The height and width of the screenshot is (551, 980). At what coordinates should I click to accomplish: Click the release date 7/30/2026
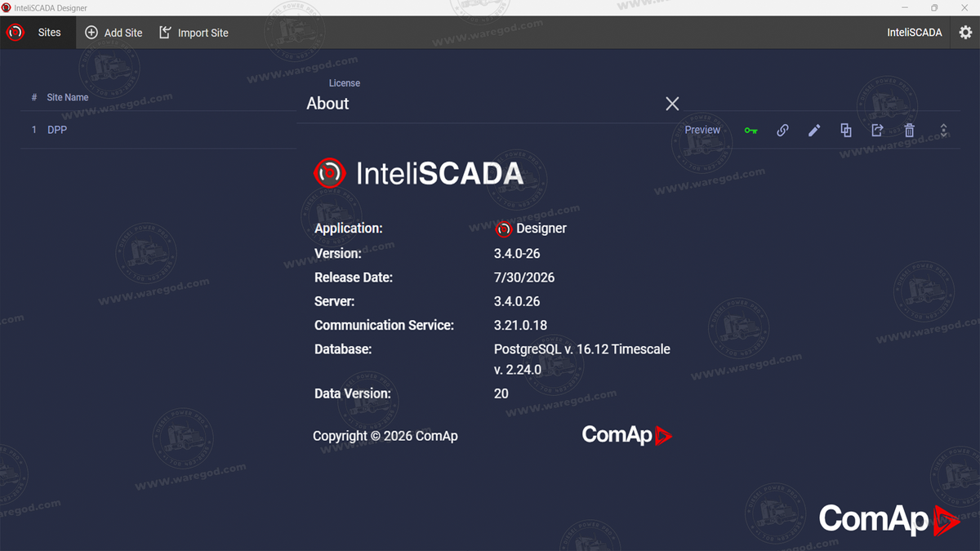click(x=524, y=278)
